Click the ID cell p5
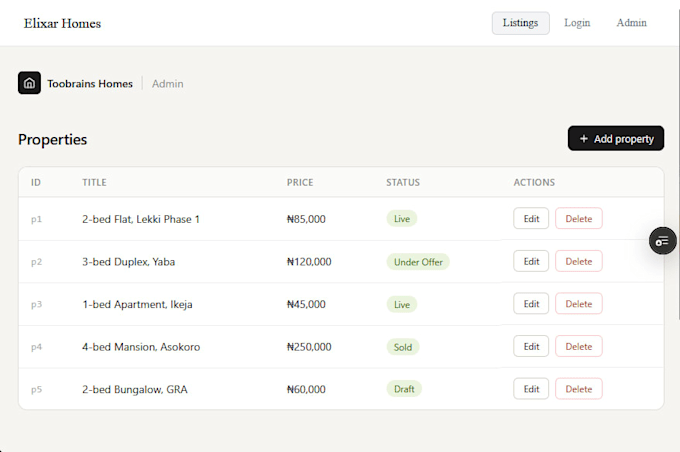This screenshot has width=680, height=452. coord(36,390)
